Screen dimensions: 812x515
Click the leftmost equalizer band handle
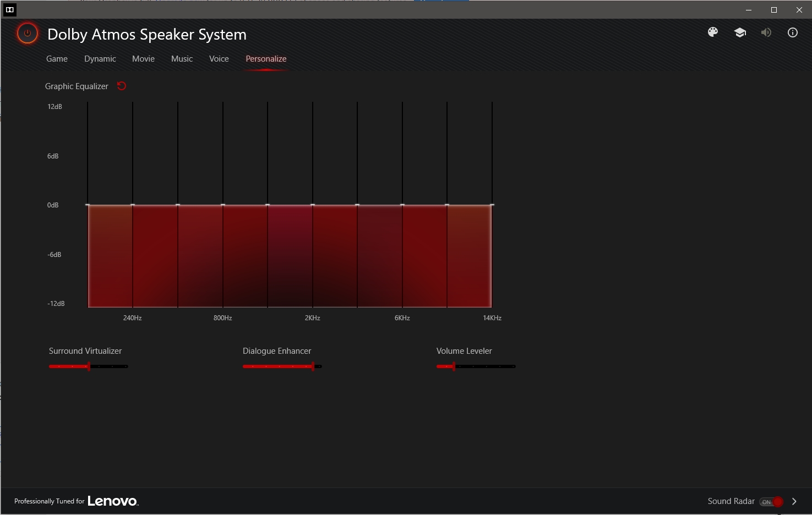point(88,205)
